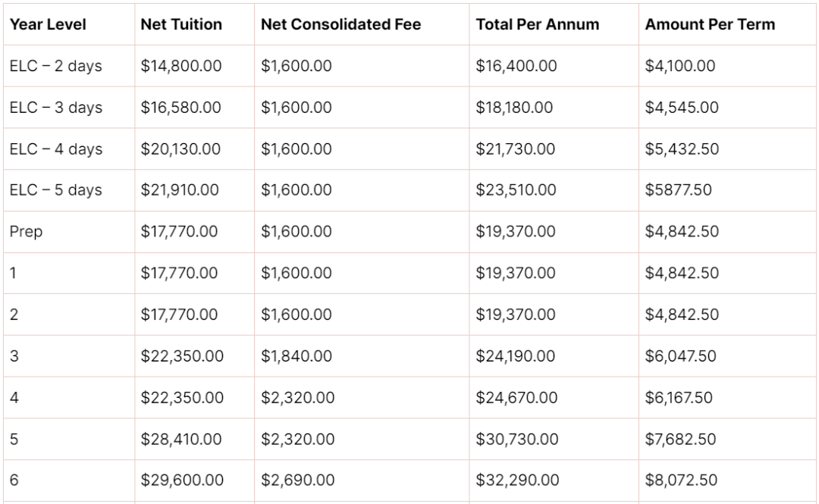Click the $16,580.00 net tuition cell
Screen dimensions: 819x504
click(180, 108)
